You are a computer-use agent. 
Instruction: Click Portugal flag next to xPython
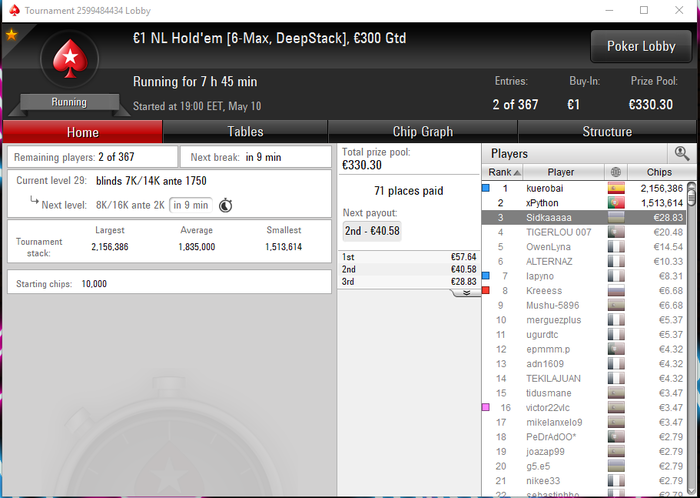[616, 203]
